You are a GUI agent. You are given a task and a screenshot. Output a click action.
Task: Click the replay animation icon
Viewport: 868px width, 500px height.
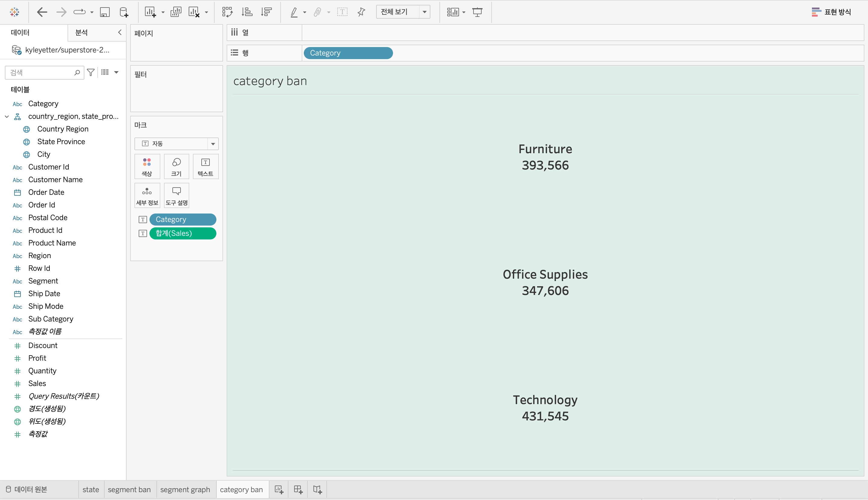pyautogui.click(x=80, y=12)
